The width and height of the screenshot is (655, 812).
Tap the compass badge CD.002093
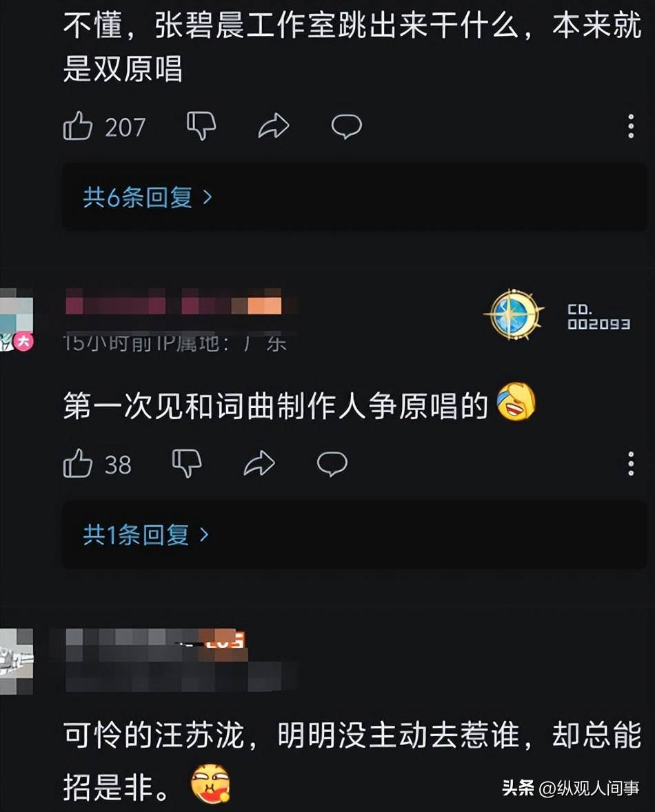(x=558, y=314)
